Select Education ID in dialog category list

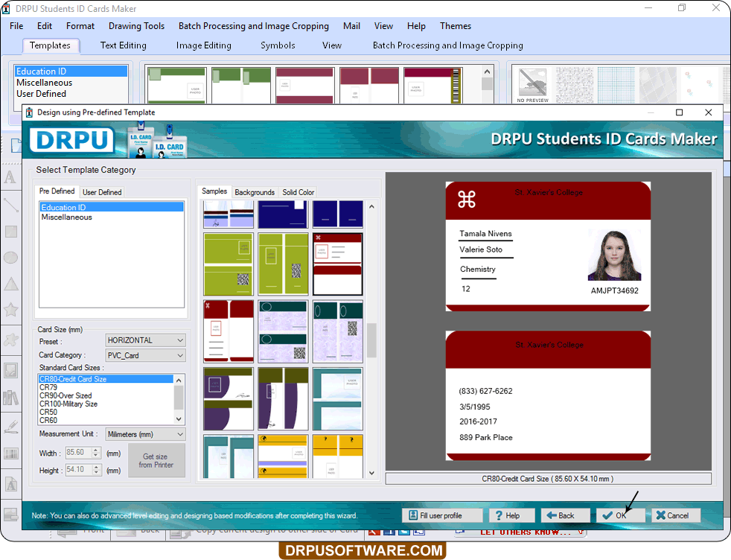pos(112,208)
